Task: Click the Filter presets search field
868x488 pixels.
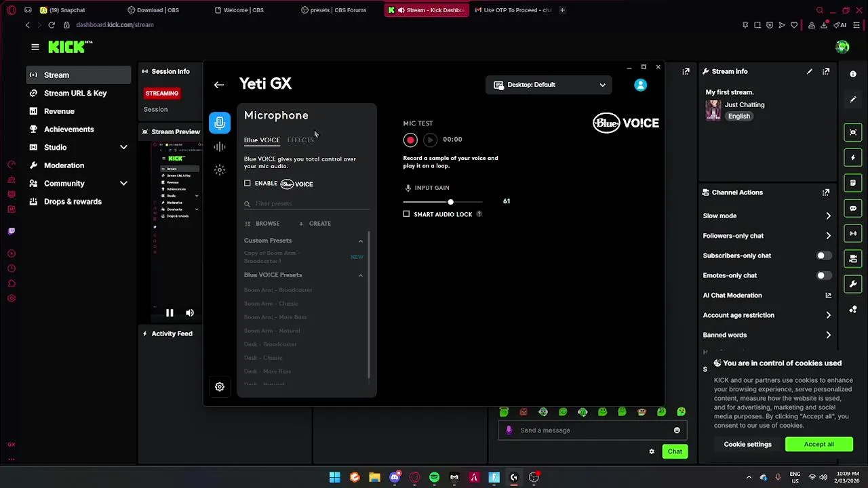Action: tap(307, 203)
